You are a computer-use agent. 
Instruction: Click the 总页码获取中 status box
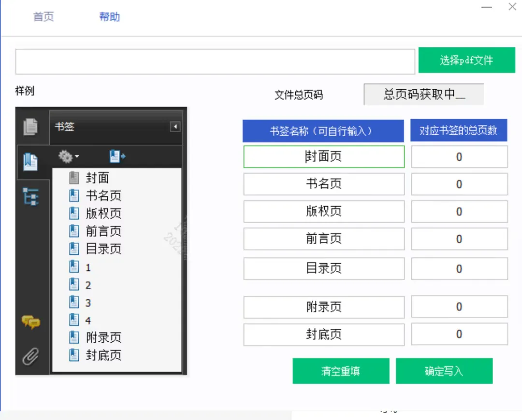[x=423, y=95]
